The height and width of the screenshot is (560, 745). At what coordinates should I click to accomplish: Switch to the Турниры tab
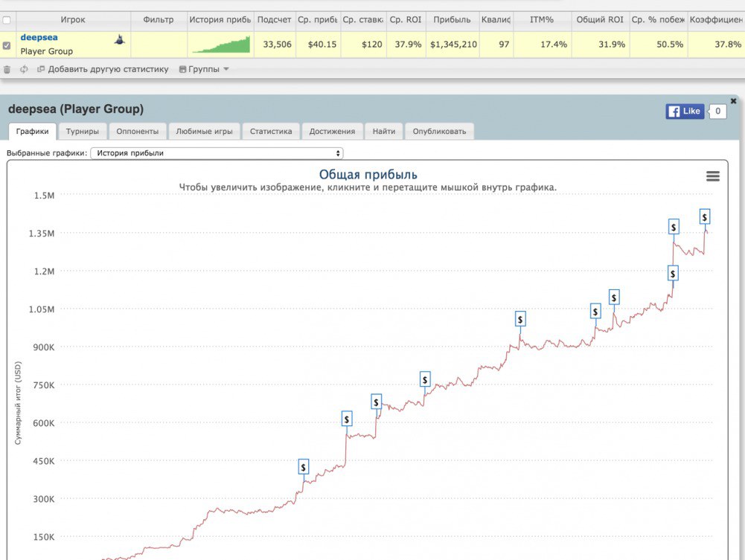(82, 132)
